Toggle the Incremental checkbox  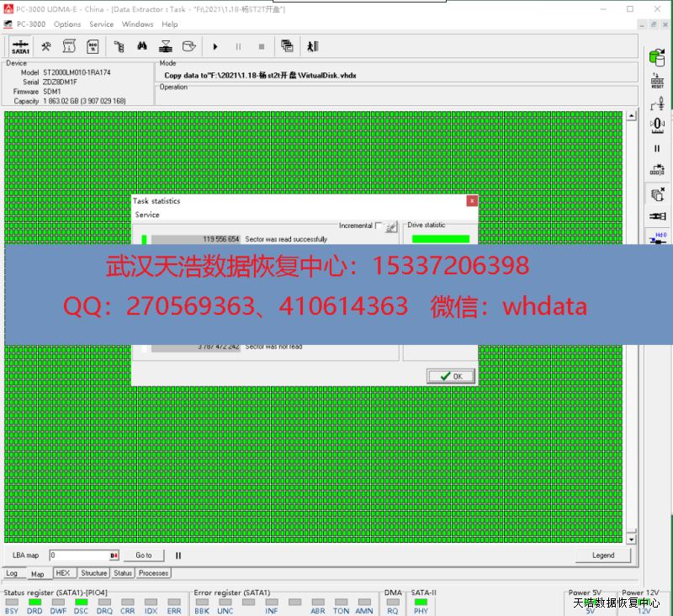click(379, 226)
